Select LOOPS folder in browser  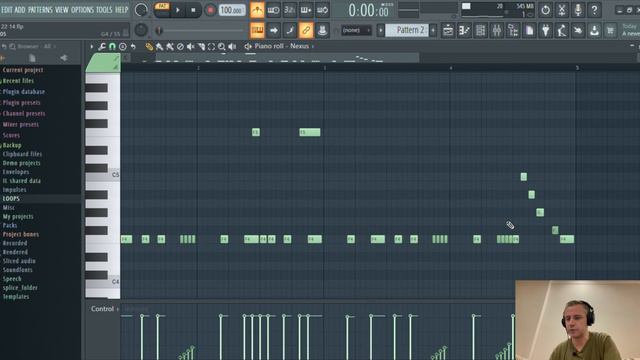pos(11,199)
